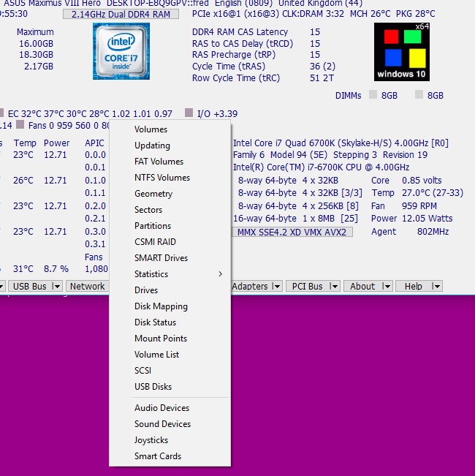Choose SCSI from the menu
Image resolution: width=475 pixels, height=476 pixels.
170,371
